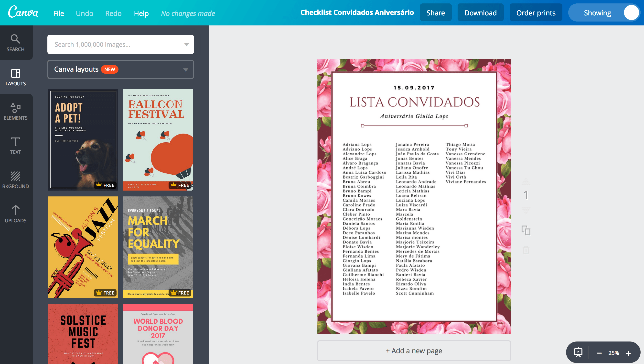The width and height of the screenshot is (644, 364).
Task: Open the Canva layouts dropdown
Action: pos(121,69)
